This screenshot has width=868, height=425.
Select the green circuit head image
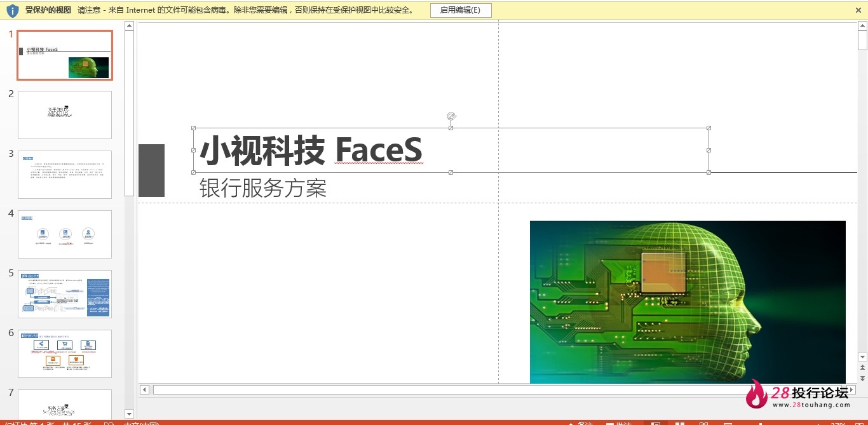point(688,302)
